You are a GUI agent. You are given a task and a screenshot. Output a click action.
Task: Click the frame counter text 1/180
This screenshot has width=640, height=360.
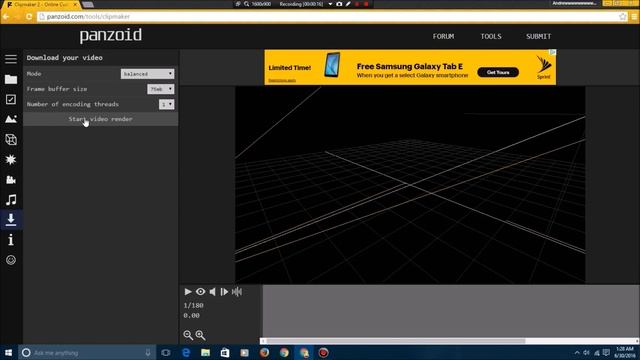click(x=193, y=305)
